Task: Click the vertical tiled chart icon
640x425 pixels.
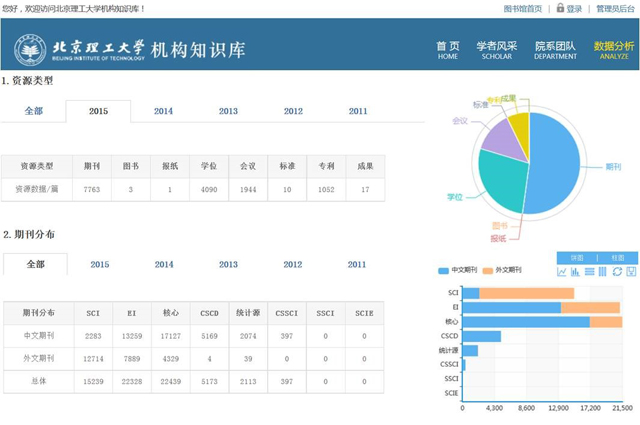Action: 603,271
